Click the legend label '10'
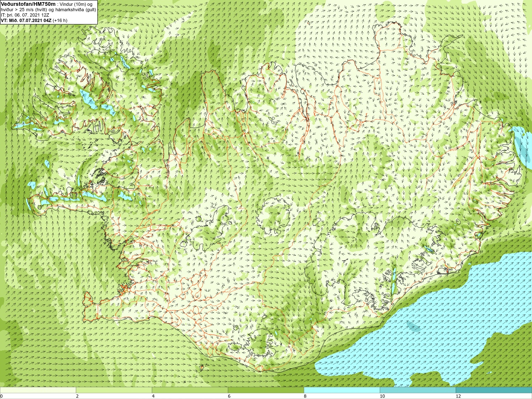532x399 pixels. point(382,396)
